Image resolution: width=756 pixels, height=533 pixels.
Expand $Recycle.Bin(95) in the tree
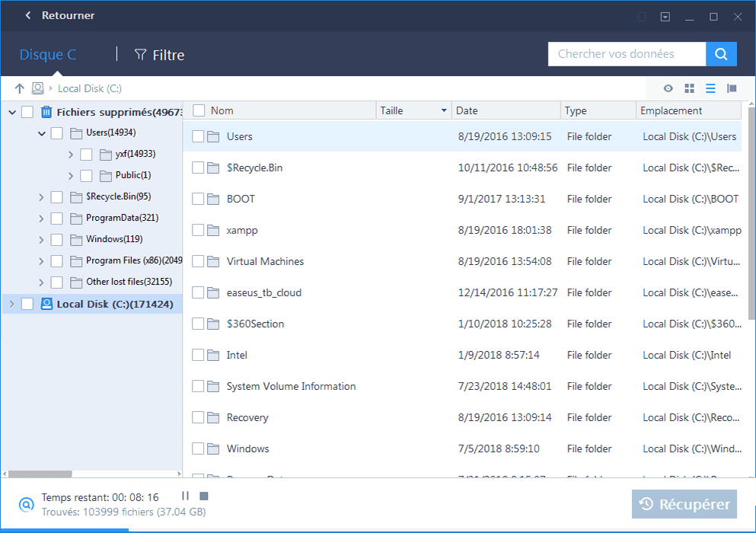coord(41,196)
